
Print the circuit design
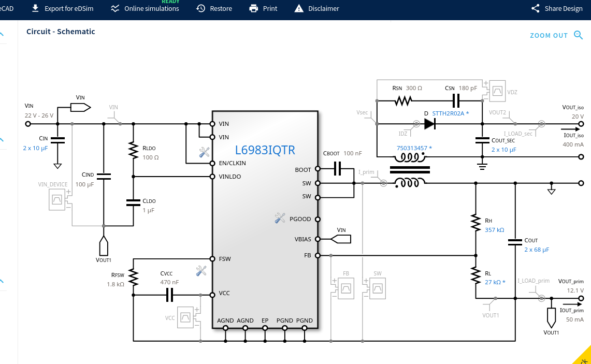point(263,8)
